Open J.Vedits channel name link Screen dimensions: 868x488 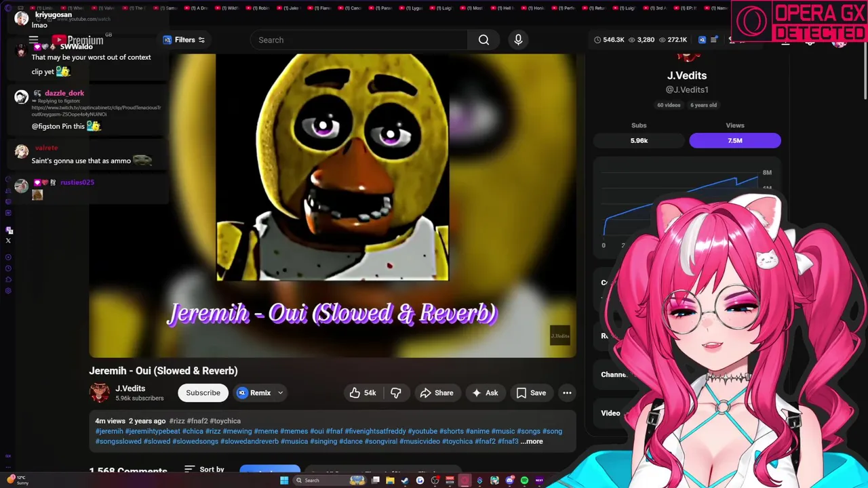coord(130,388)
